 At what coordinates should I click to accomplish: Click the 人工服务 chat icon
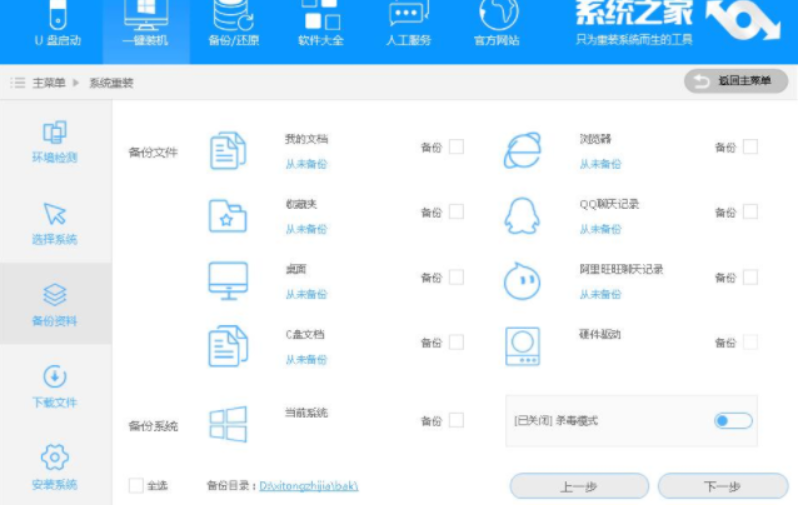[408, 14]
